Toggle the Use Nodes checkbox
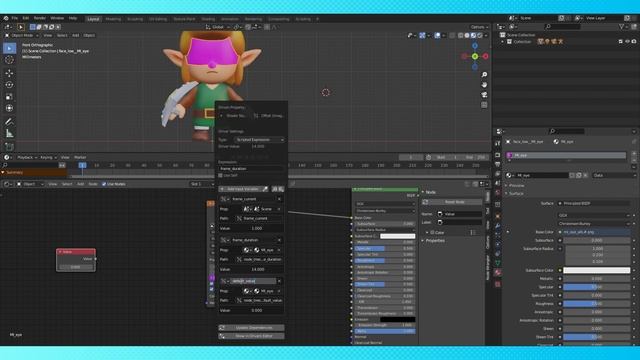 104,184
